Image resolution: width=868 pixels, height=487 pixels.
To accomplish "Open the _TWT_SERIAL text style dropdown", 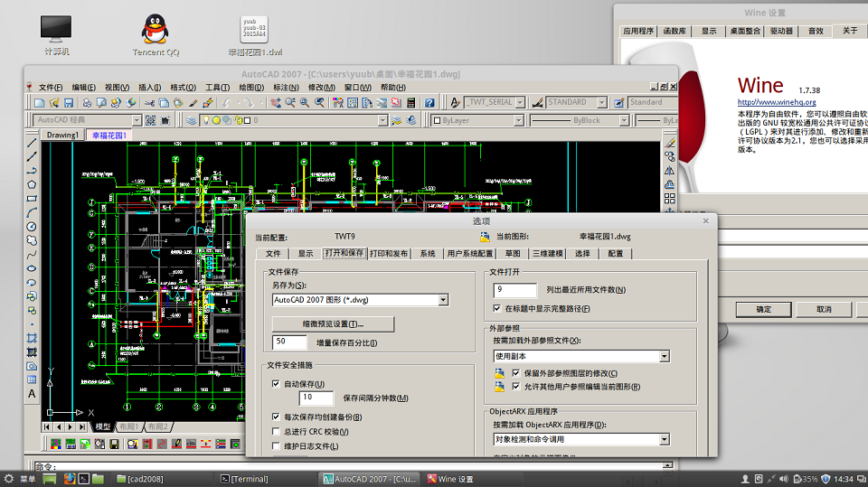I will [x=521, y=102].
